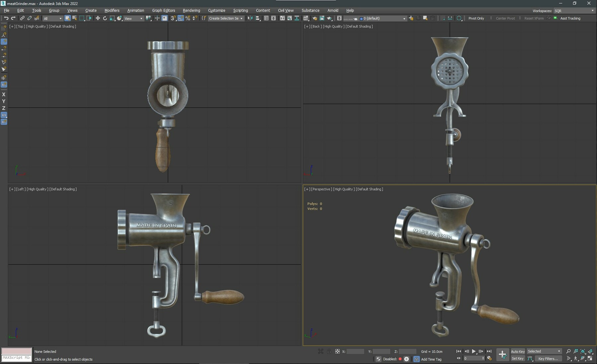Enable Angle Snap toggle
The height and width of the screenshot is (364, 597).
tap(180, 18)
